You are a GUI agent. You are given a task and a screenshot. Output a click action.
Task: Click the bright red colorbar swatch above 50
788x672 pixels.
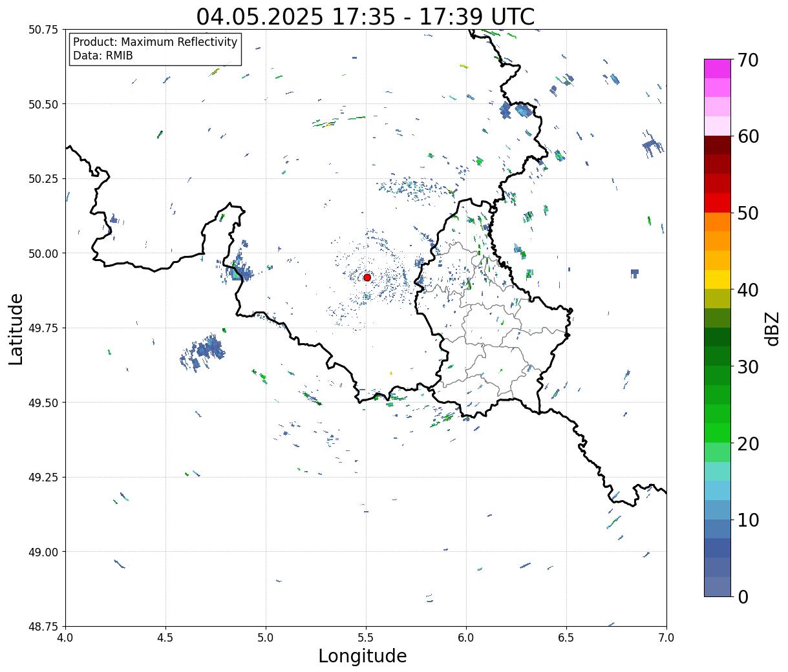coord(718,203)
